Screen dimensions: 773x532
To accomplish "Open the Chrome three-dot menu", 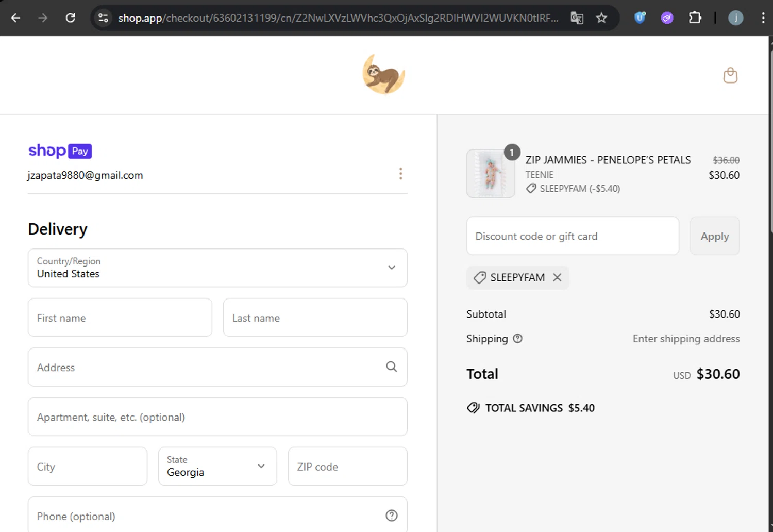I will tap(763, 18).
